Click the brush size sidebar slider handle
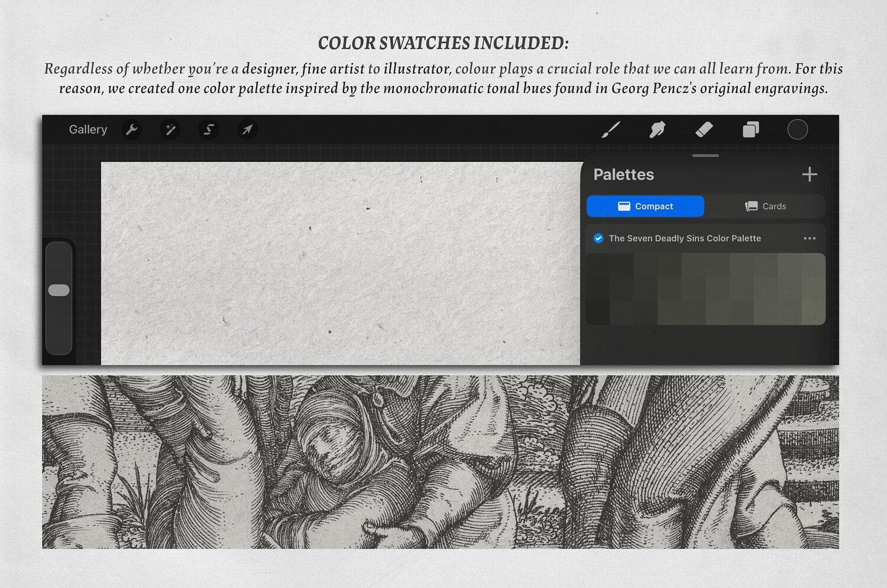887x588 pixels. (x=59, y=290)
